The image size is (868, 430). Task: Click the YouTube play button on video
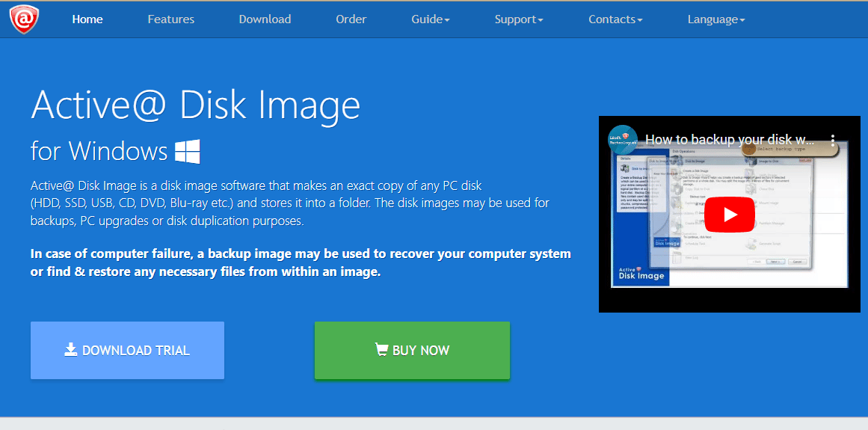pyautogui.click(x=729, y=215)
